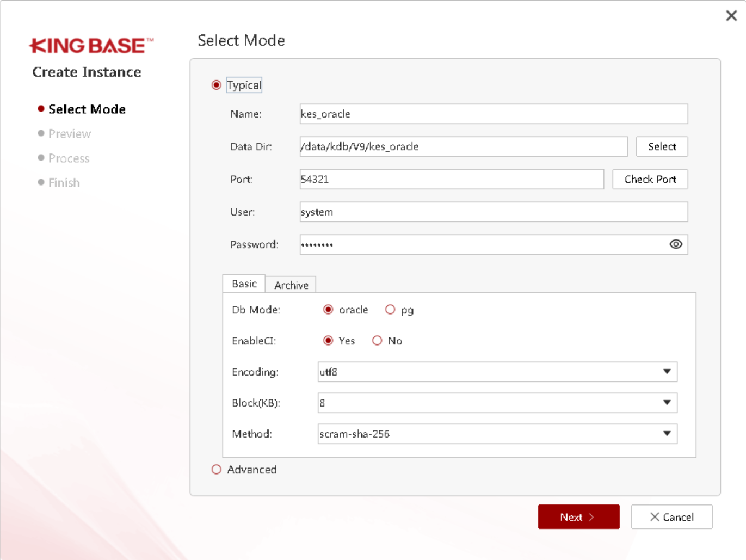Show password with the eye icon
Viewport: 746px width, 560px height.
click(676, 244)
